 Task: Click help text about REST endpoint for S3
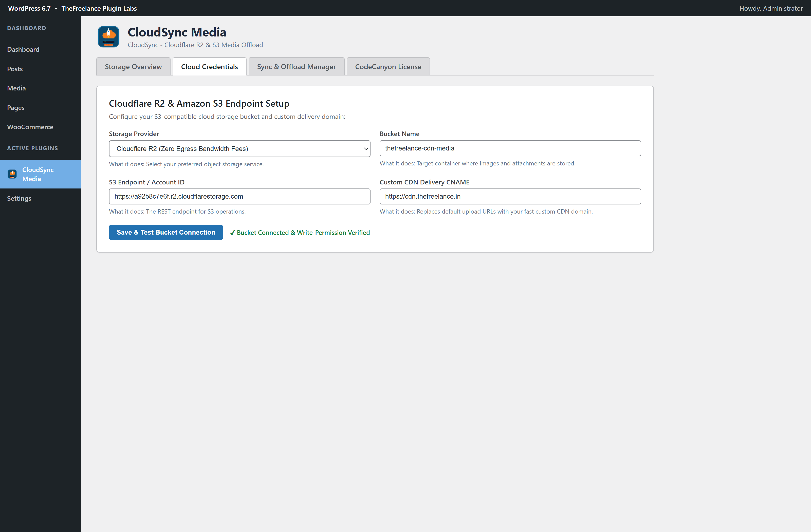[x=177, y=212]
